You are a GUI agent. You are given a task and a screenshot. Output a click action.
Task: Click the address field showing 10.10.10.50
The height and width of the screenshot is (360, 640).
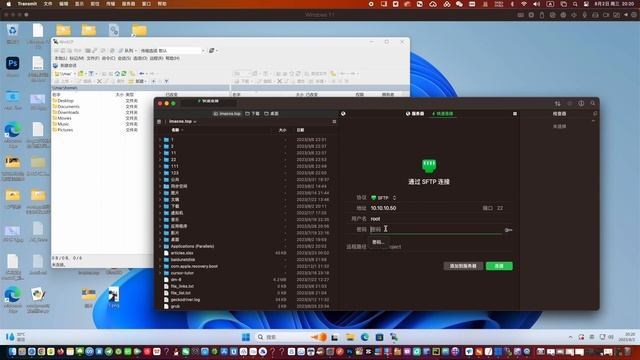click(x=424, y=208)
